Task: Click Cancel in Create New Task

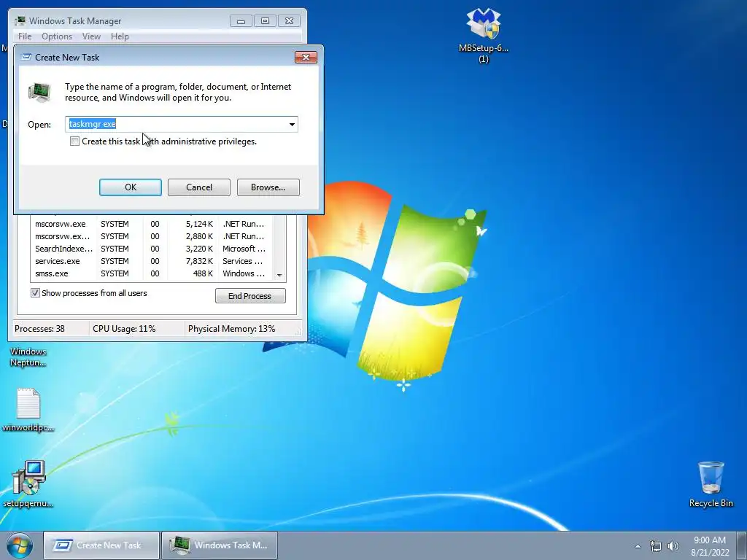Action: [199, 187]
